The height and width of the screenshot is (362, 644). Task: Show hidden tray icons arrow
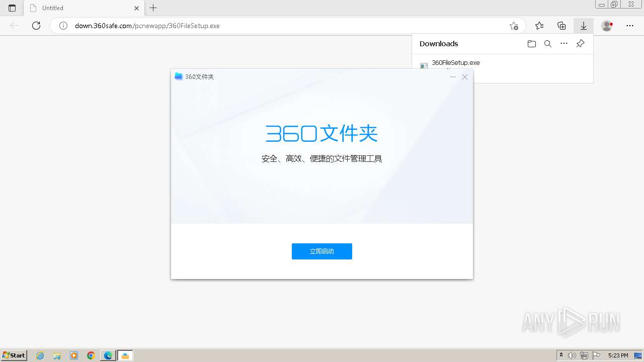(x=561, y=355)
